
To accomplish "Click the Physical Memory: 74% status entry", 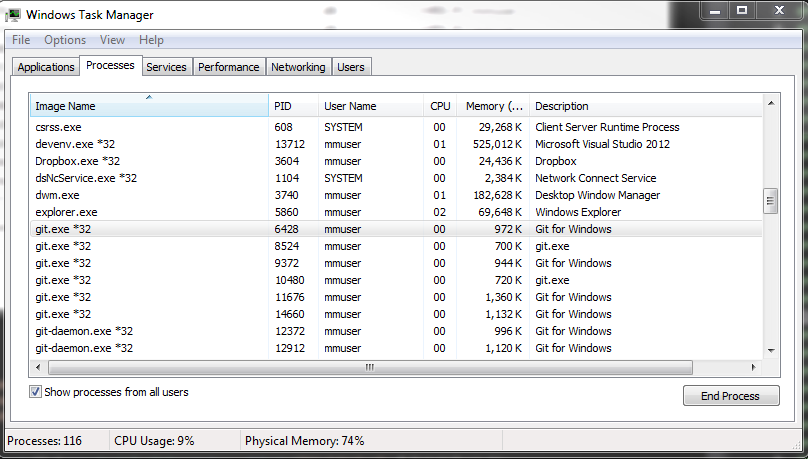I will point(304,441).
